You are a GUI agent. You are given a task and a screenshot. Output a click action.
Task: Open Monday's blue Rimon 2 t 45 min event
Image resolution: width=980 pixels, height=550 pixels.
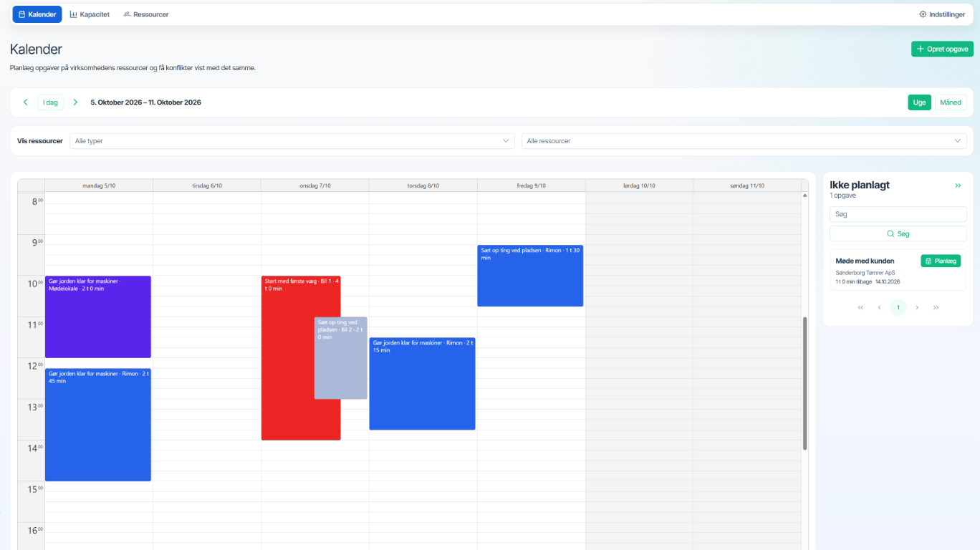[98, 425]
